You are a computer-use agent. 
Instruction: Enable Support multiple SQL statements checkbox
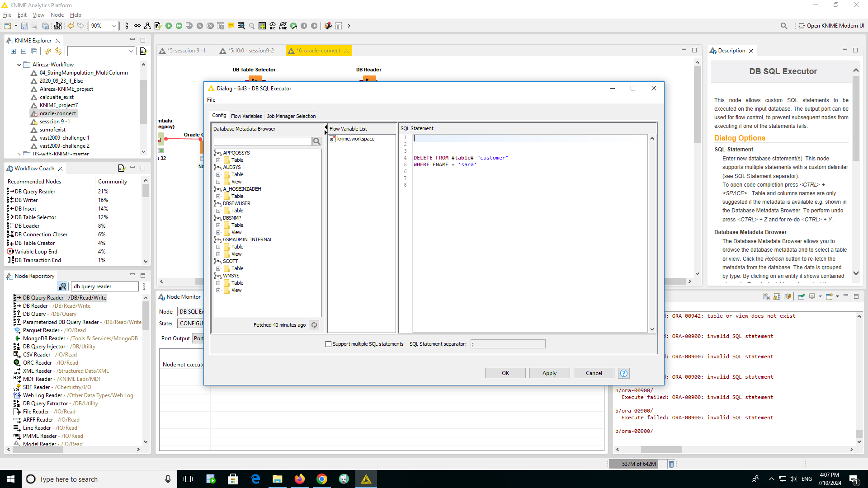click(329, 344)
